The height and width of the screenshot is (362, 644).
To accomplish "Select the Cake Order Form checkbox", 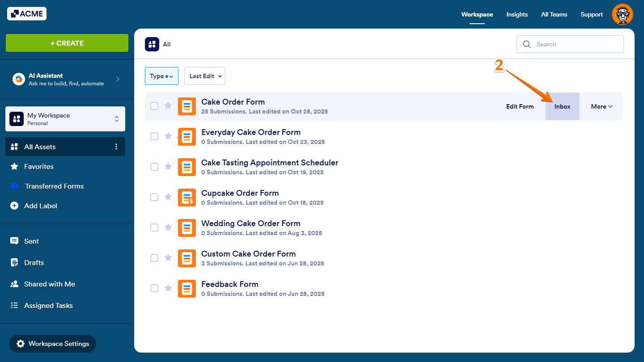I will [x=154, y=106].
